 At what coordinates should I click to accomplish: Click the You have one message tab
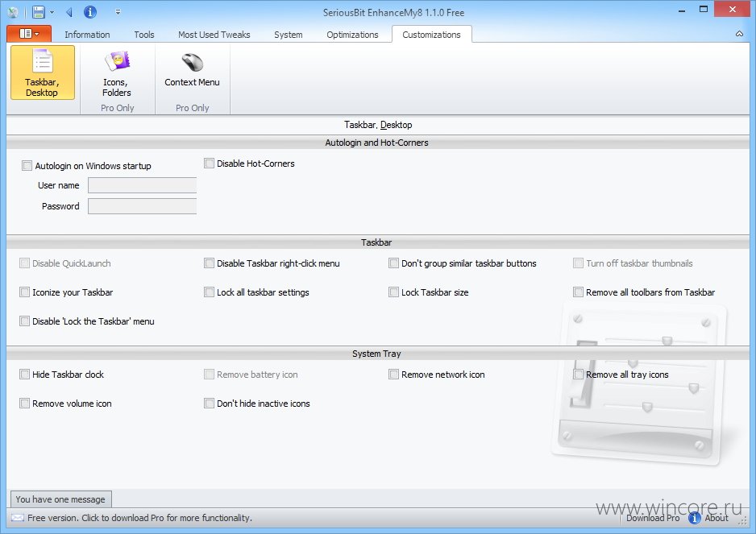[60, 499]
